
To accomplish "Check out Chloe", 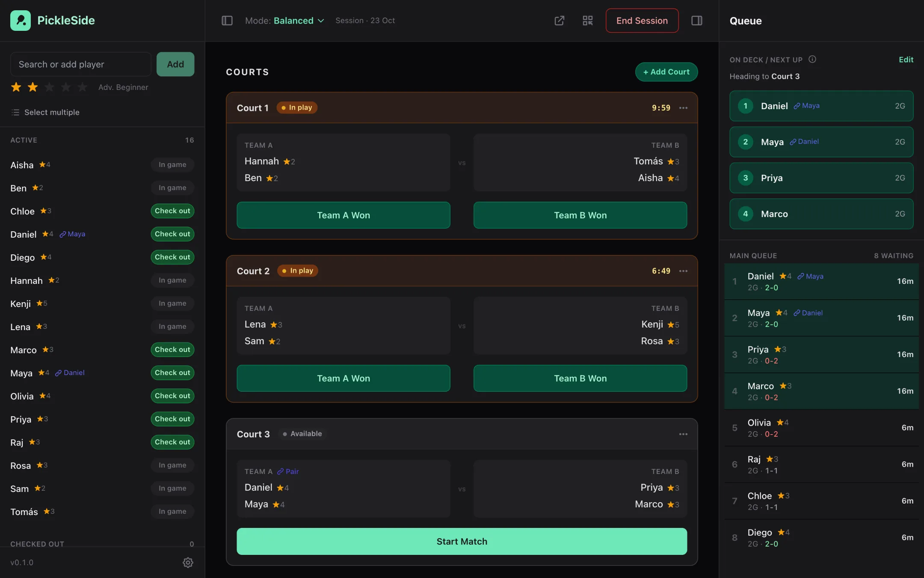I will (172, 211).
